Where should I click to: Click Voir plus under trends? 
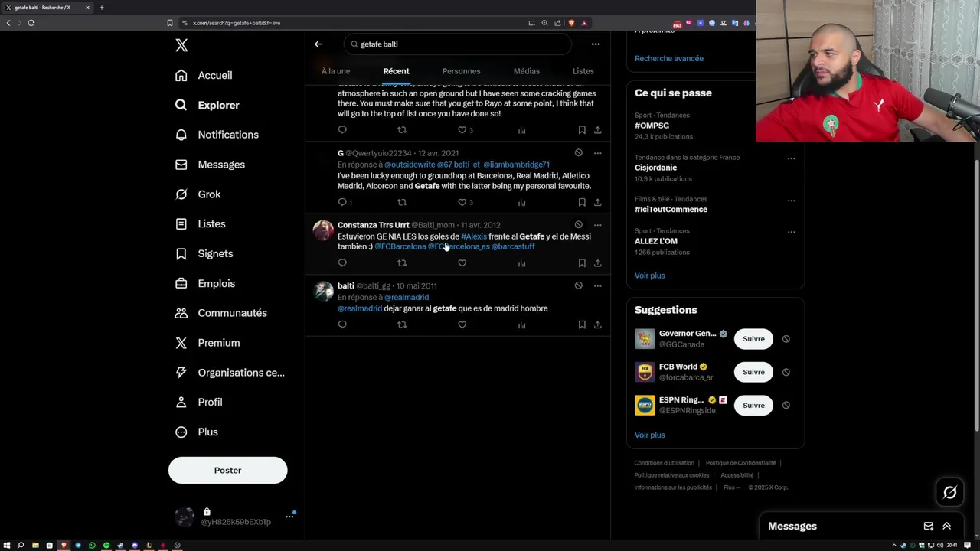tap(650, 275)
